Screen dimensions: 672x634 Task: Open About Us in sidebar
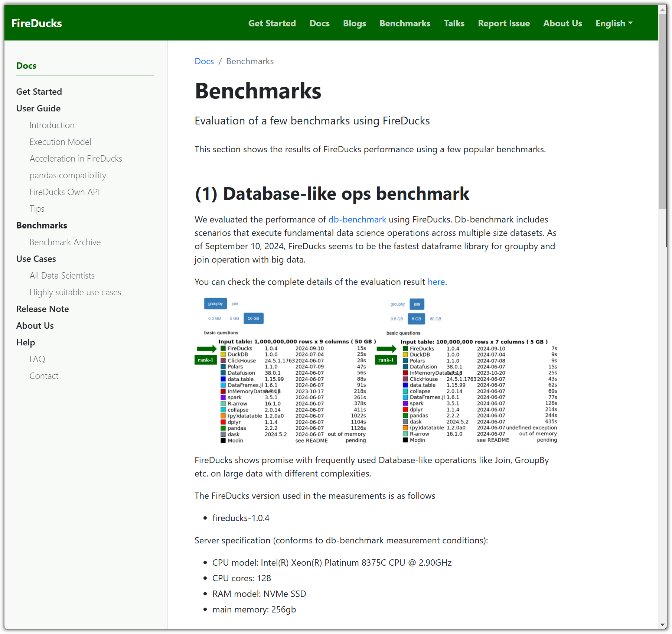pyautogui.click(x=35, y=326)
